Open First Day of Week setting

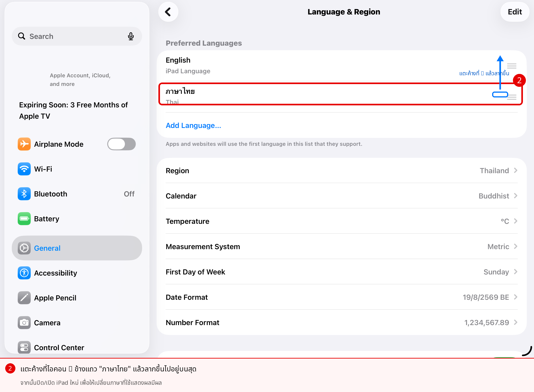point(341,272)
